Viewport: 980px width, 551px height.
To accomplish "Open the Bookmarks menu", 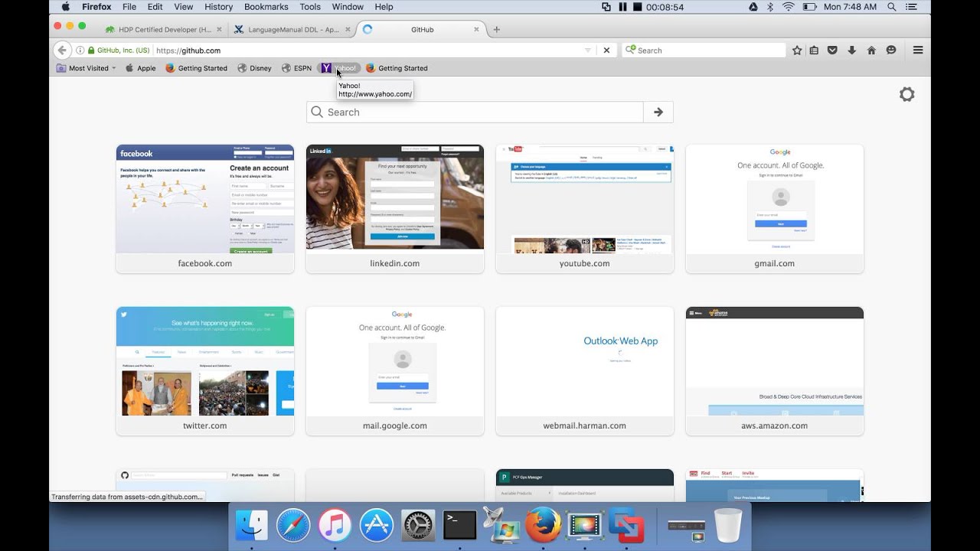I will click(x=266, y=7).
